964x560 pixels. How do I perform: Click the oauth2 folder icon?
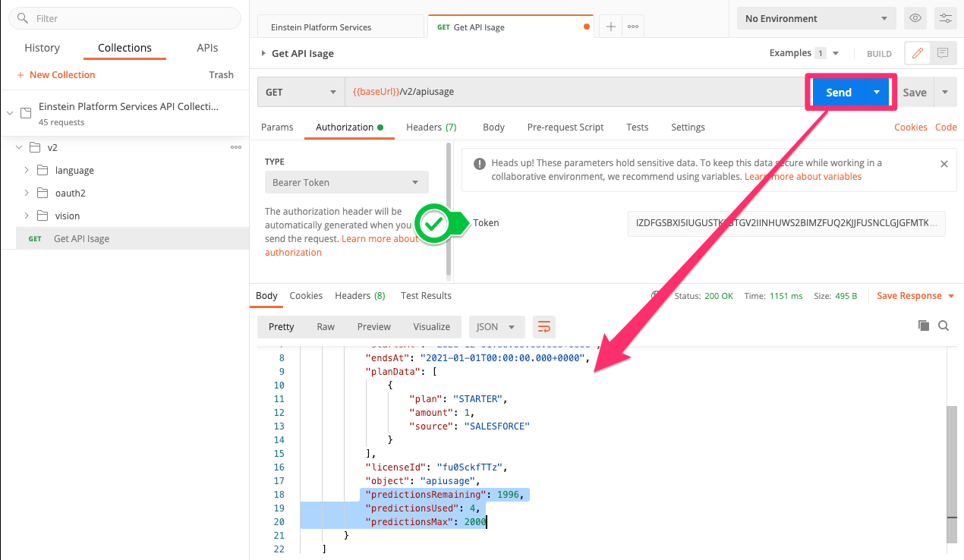click(x=43, y=193)
